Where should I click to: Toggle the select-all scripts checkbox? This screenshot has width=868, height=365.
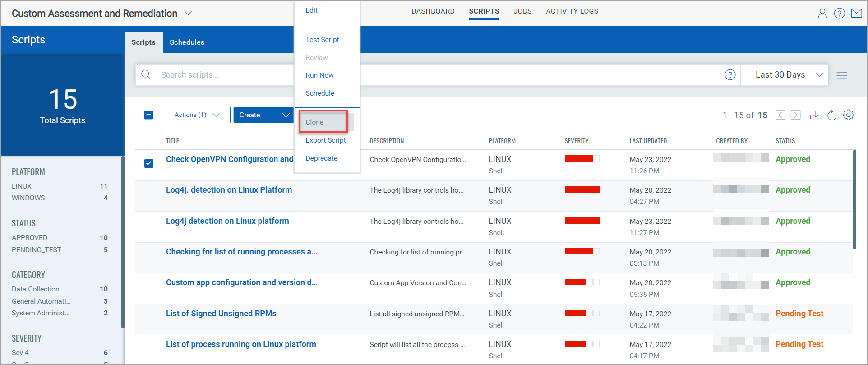point(149,115)
